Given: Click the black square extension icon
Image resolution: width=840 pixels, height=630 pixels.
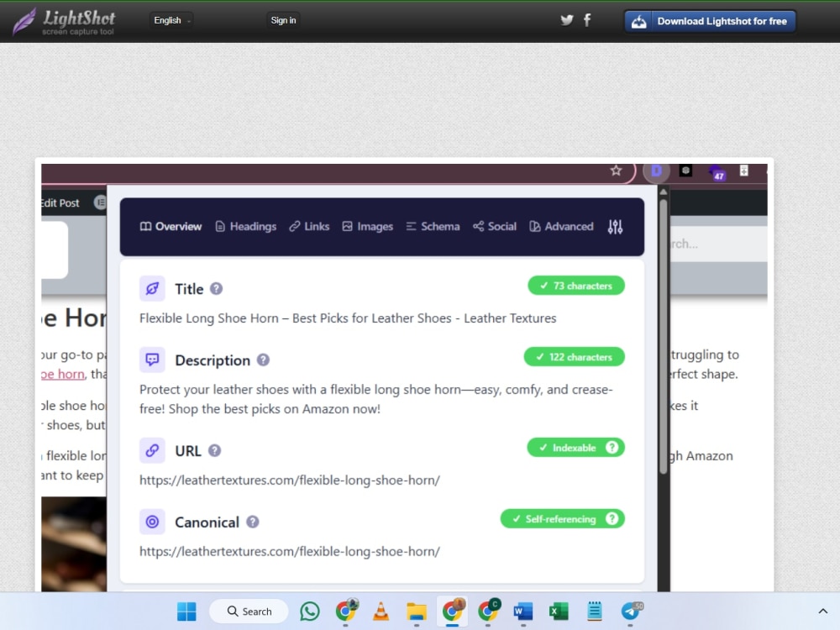Looking at the screenshot, I should tap(685, 171).
